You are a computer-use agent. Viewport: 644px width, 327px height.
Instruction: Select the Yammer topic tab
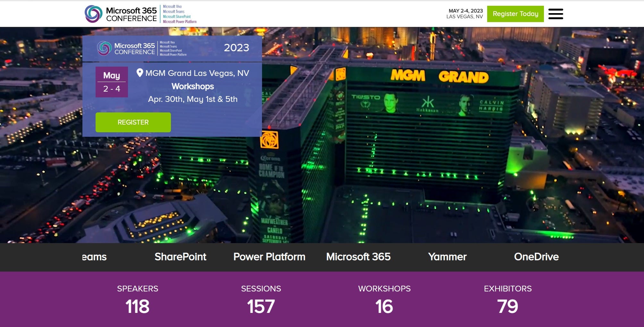pyautogui.click(x=447, y=257)
